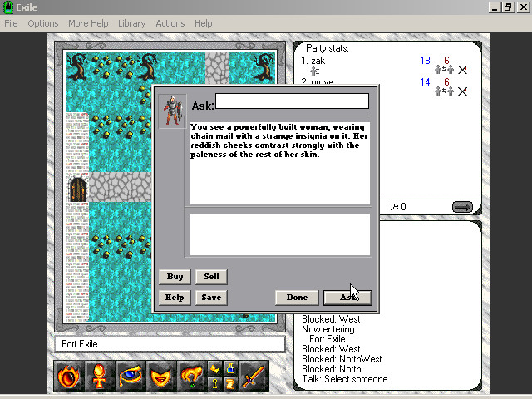This screenshot has height=399, width=532.
Task: Open the Options menu
Action: 43,23
